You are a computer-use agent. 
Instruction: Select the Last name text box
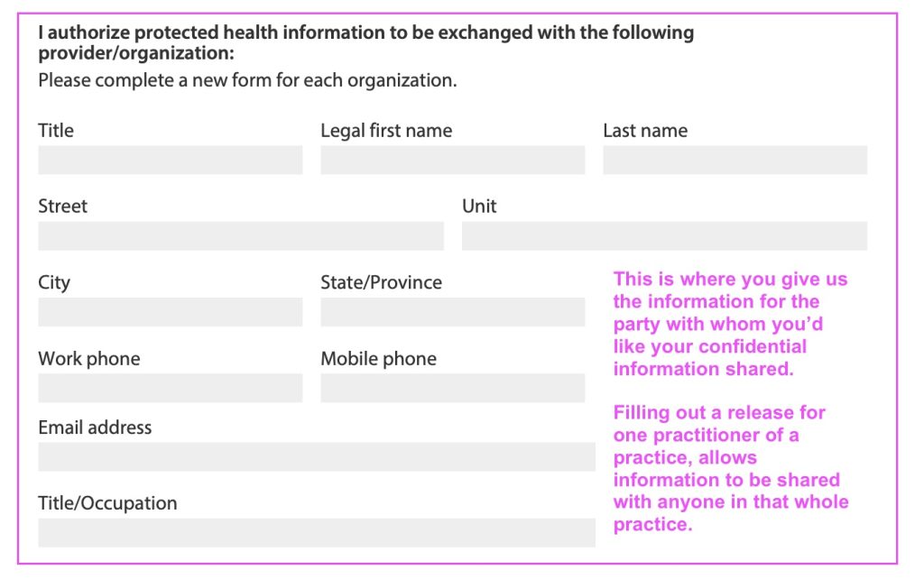tap(735, 160)
